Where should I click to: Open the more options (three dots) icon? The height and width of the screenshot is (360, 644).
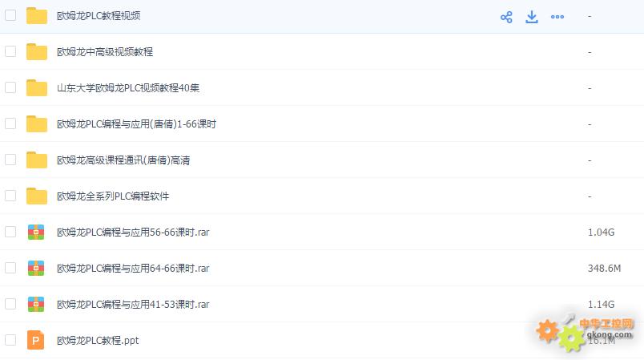557,17
